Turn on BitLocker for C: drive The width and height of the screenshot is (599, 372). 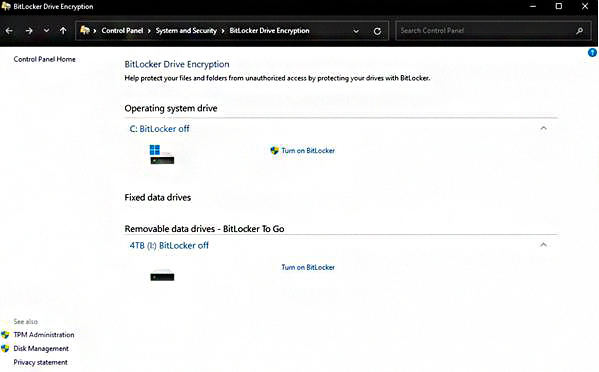coord(308,150)
